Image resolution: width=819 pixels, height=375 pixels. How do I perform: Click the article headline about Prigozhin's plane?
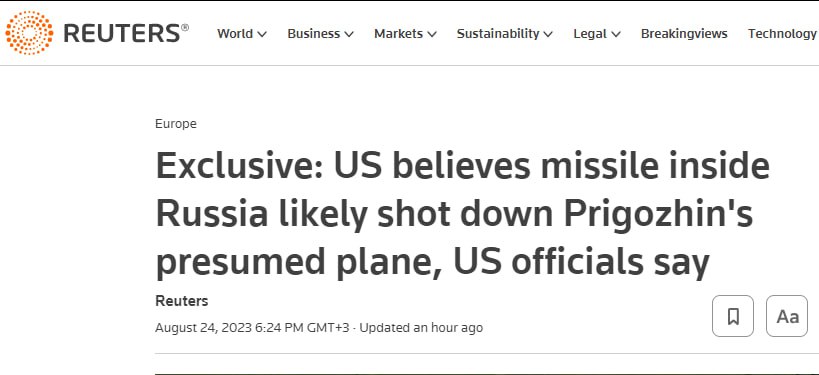(x=462, y=214)
